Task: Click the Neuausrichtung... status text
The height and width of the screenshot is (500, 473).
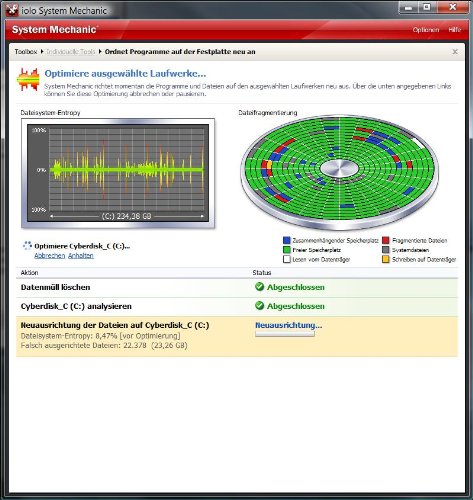Action: tap(289, 325)
